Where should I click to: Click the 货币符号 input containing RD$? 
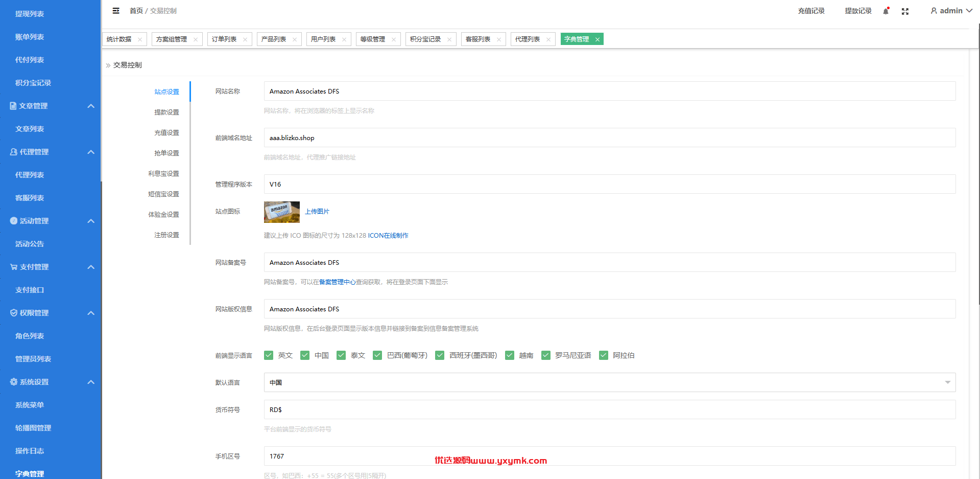coord(610,409)
